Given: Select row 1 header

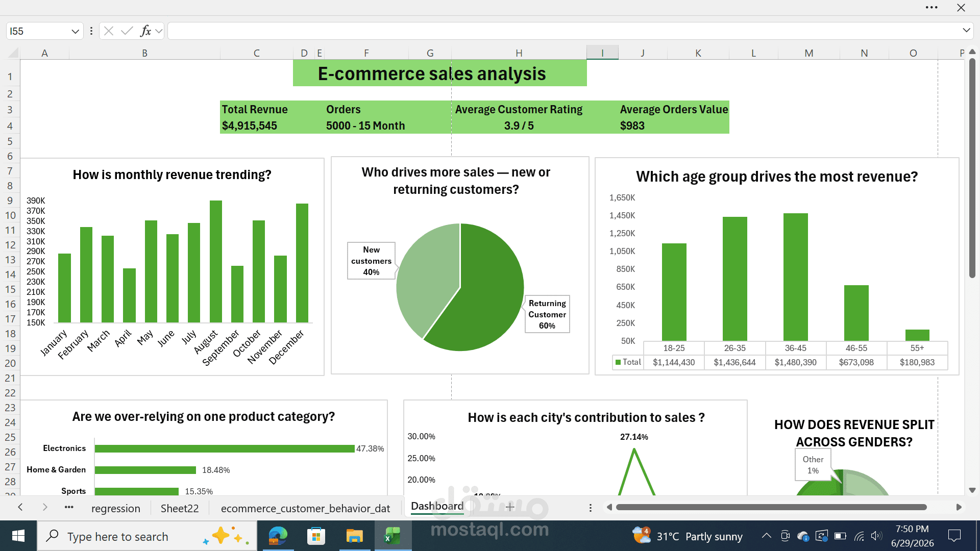Looking at the screenshot, I should click(10, 77).
